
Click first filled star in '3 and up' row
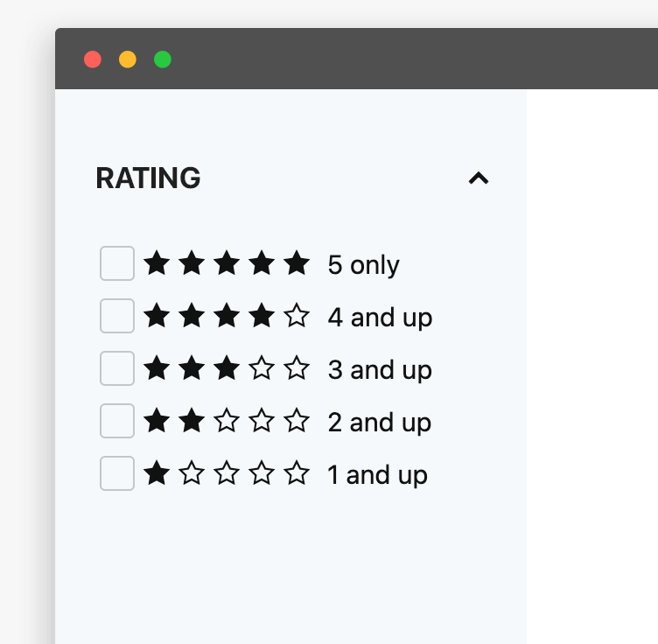pyautogui.click(x=157, y=367)
